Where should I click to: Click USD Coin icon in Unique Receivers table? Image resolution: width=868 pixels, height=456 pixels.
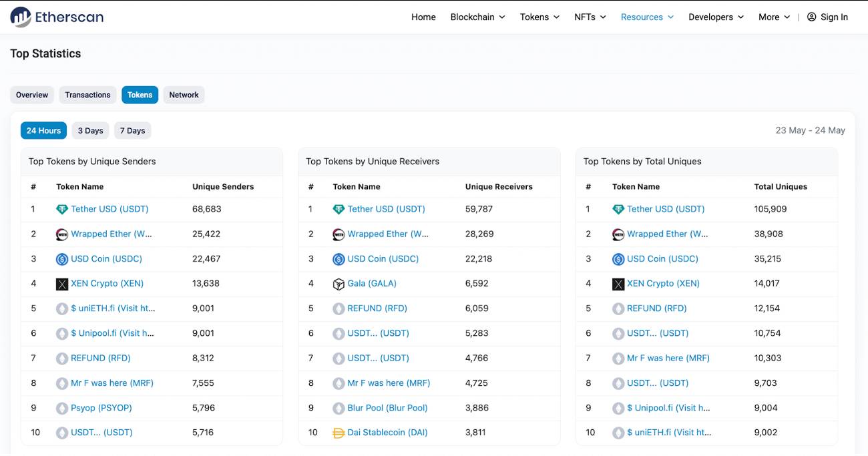tap(339, 259)
